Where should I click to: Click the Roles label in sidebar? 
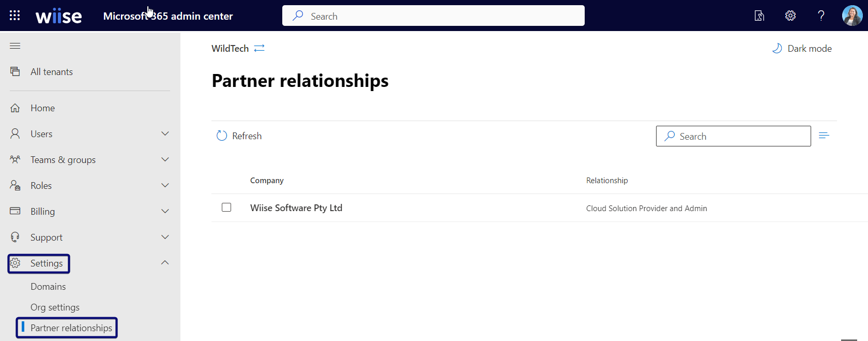click(x=41, y=186)
